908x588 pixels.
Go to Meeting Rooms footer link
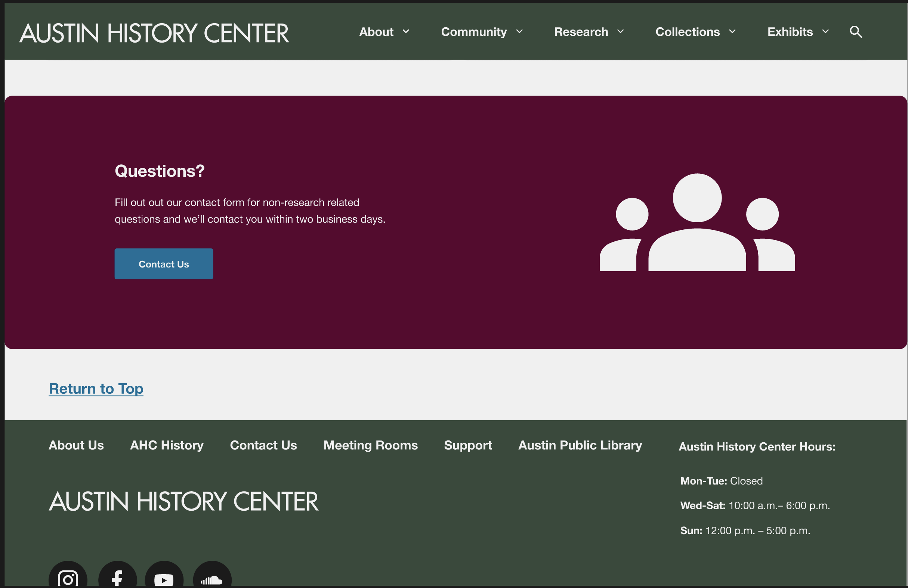click(370, 445)
